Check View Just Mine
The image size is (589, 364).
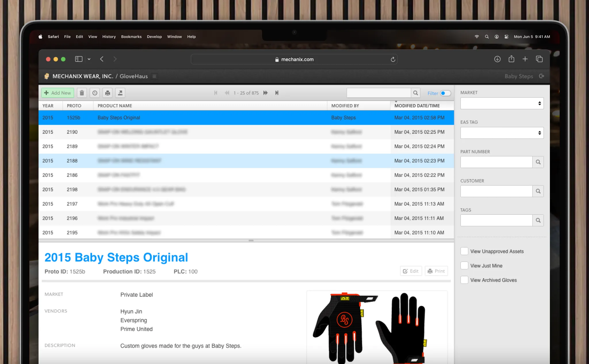464,265
